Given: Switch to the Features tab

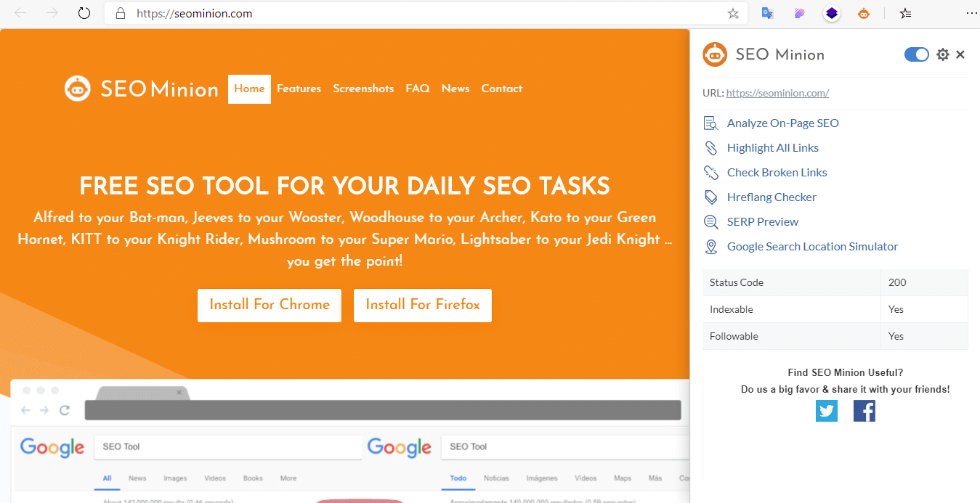Looking at the screenshot, I should pos(299,89).
